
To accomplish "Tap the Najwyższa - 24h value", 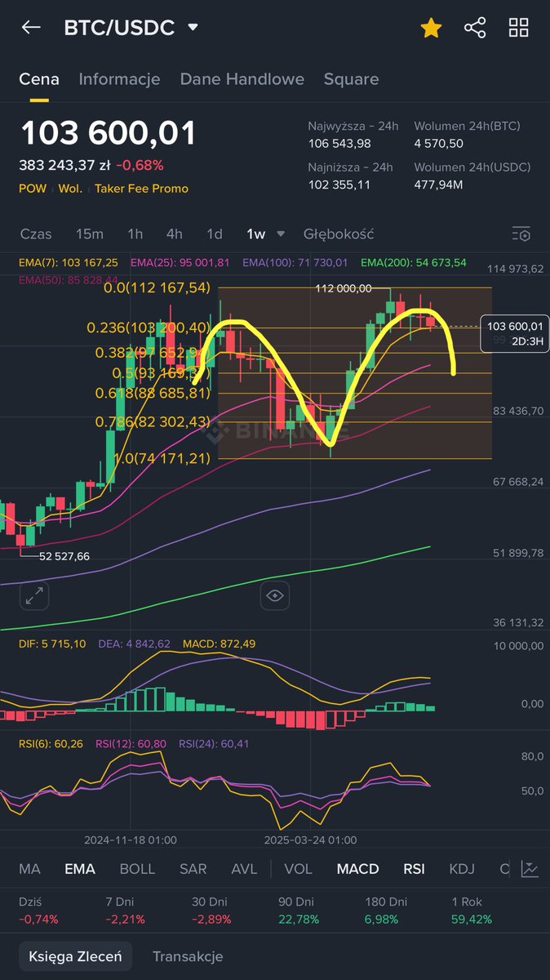I will click(x=339, y=143).
